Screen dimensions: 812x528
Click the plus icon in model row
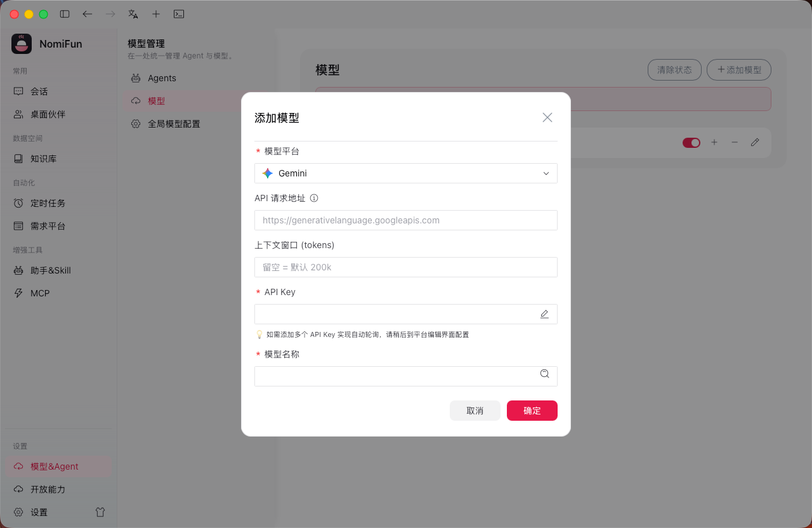pyautogui.click(x=714, y=143)
